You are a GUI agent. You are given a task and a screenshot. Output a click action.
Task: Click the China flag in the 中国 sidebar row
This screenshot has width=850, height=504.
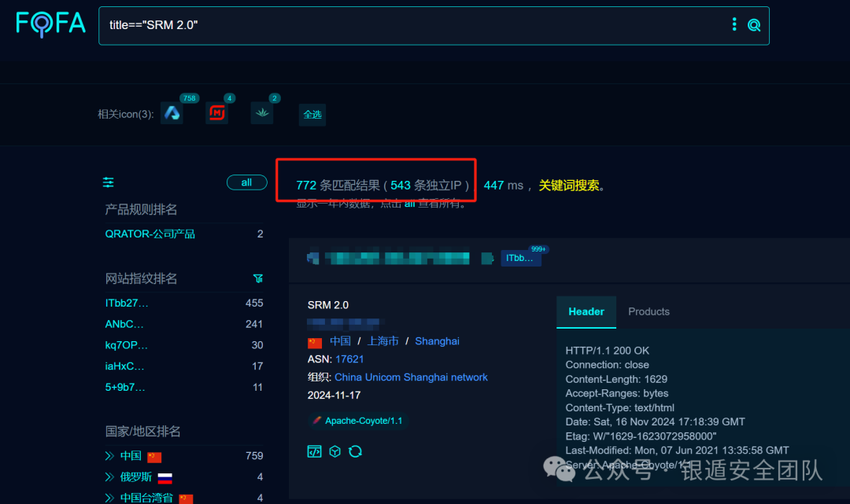pyautogui.click(x=154, y=458)
